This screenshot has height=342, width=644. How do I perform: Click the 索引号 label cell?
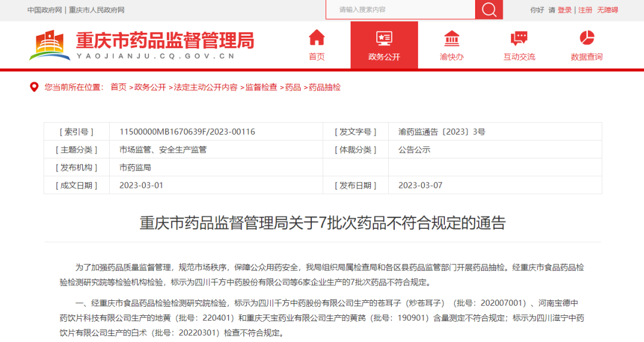[76, 132]
